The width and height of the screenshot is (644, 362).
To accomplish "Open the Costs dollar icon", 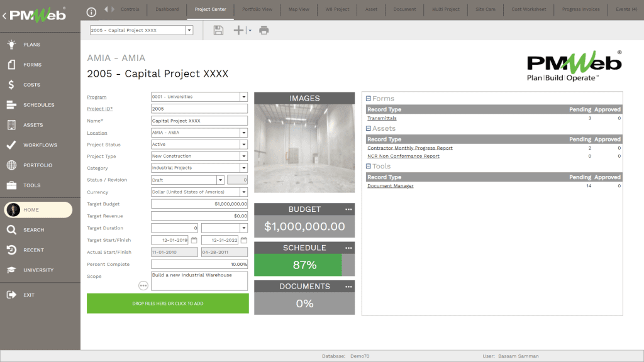I will (x=11, y=85).
